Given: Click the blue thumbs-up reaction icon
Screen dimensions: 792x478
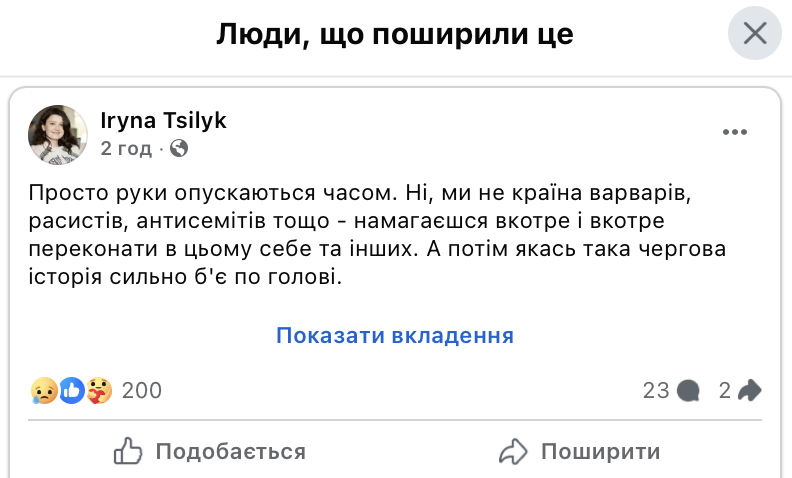Looking at the screenshot, I should (x=71, y=390).
